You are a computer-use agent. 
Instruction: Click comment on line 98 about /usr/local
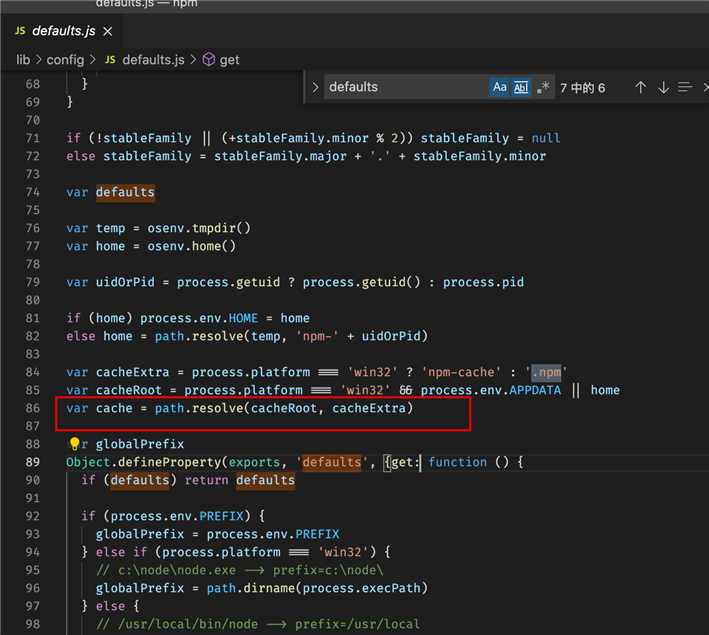(x=258, y=624)
